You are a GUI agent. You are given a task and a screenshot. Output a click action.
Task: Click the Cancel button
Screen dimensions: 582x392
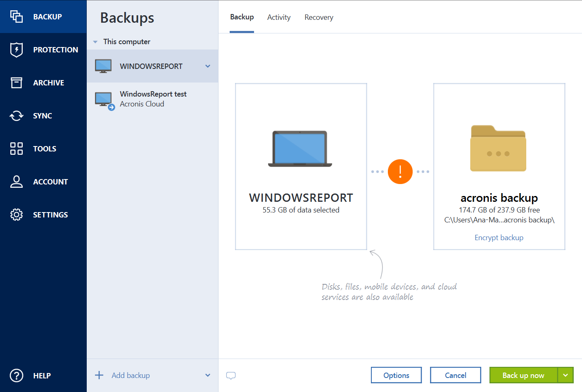tap(456, 375)
